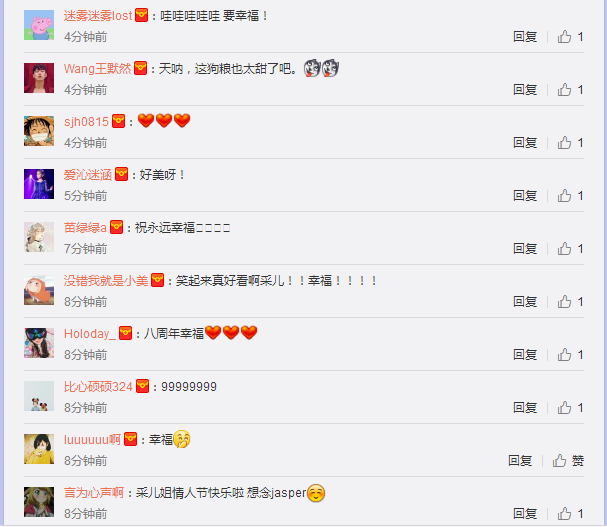Image resolution: width=607 pixels, height=527 pixels.
Task: Open 比心硕硕324's user profile link
Action: (98, 387)
